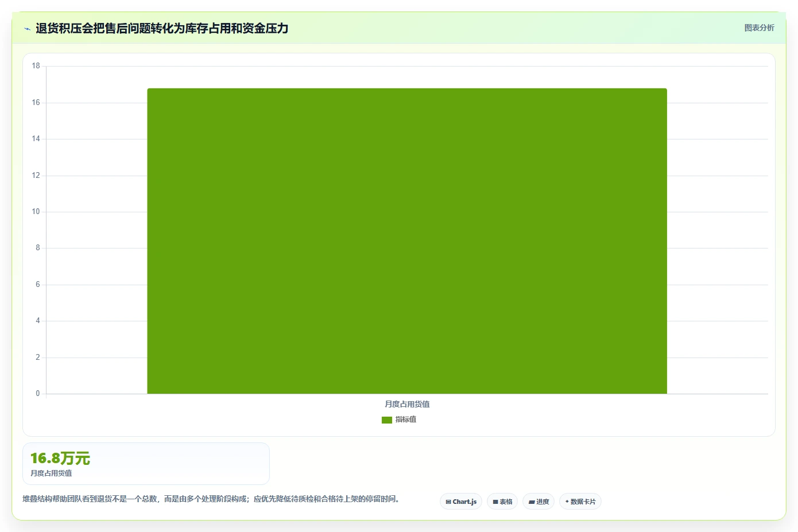Viewport: 798px width, 532px height.
Task: Select the 进度 tag chip
Action: point(539,502)
